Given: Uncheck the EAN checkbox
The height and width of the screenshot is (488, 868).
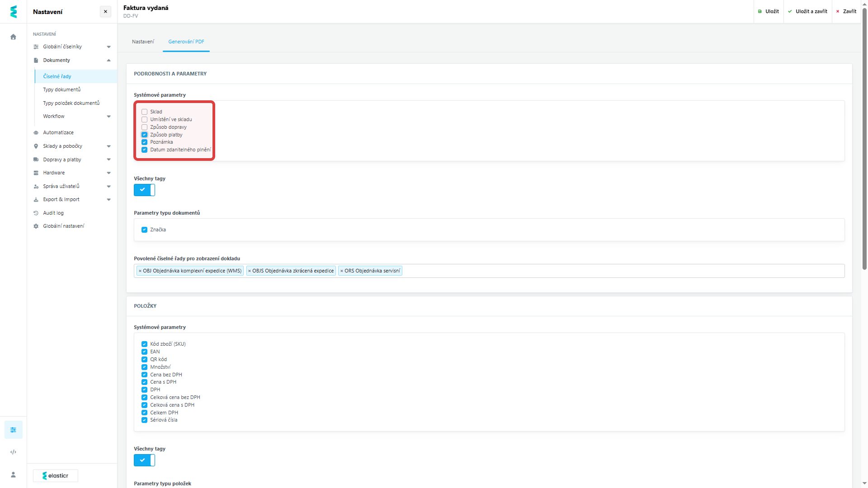Looking at the screenshot, I should [x=144, y=352].
